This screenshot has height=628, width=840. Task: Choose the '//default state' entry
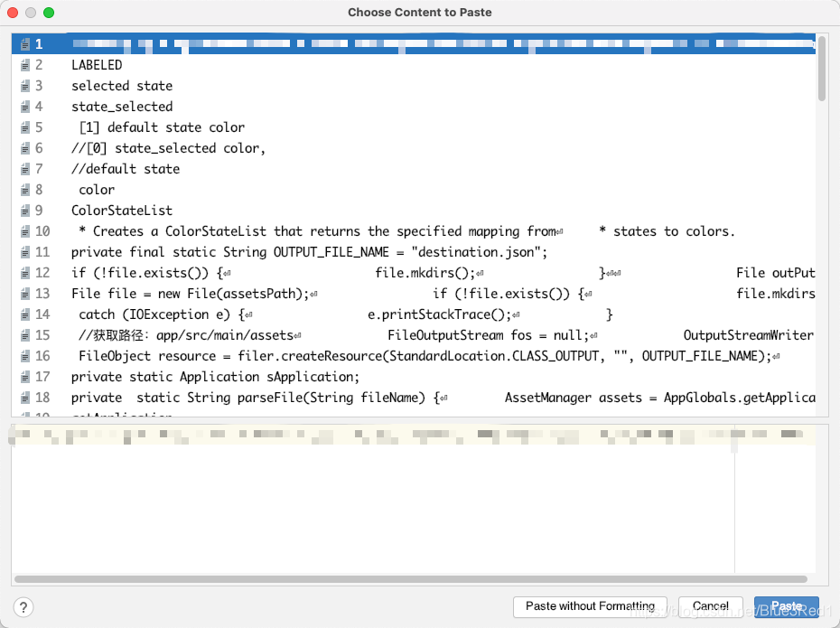(x=414, y=169)
